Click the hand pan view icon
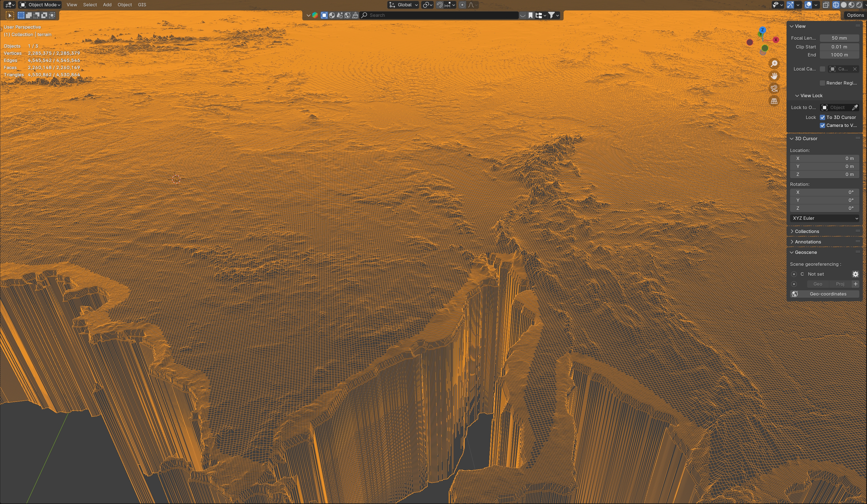The image size is (867, 504). (x=774, y=76)
